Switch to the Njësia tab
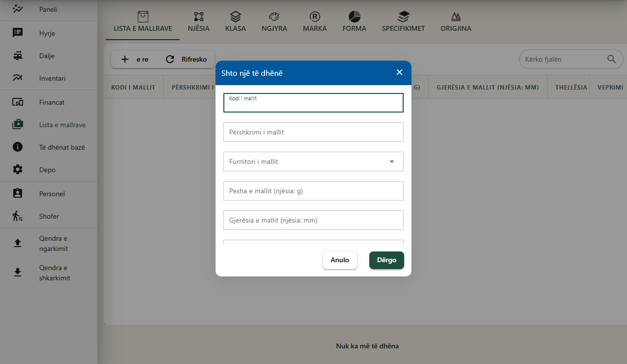This screenshot has width=627, height=364. (x=198, y=23)
